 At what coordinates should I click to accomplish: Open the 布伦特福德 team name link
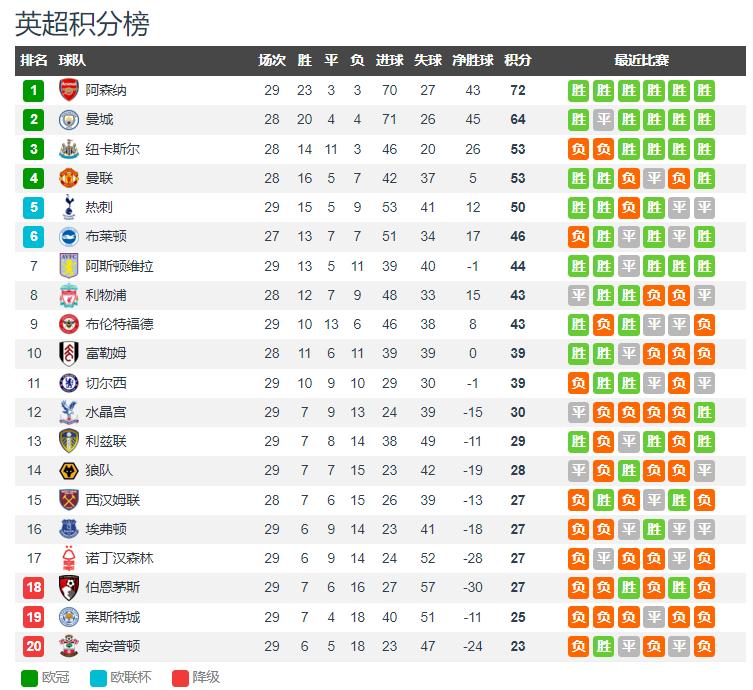[x=120, y=324]
